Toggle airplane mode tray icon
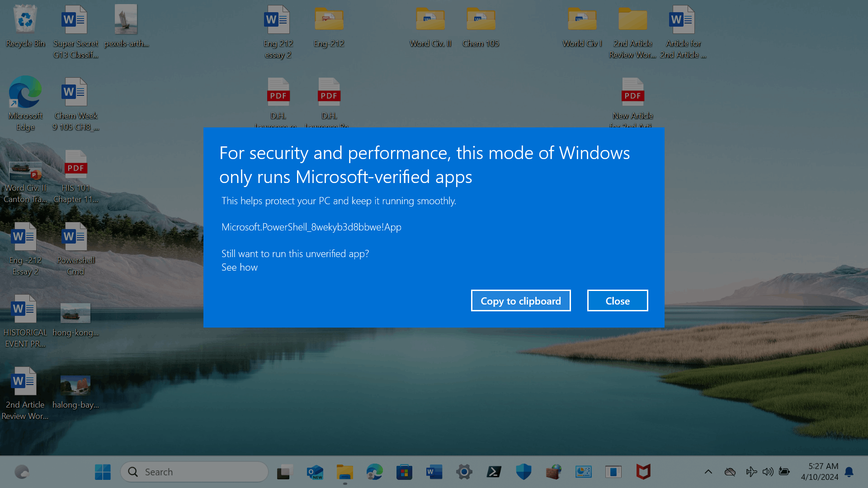Screen dimensions: 868x488 751,472
